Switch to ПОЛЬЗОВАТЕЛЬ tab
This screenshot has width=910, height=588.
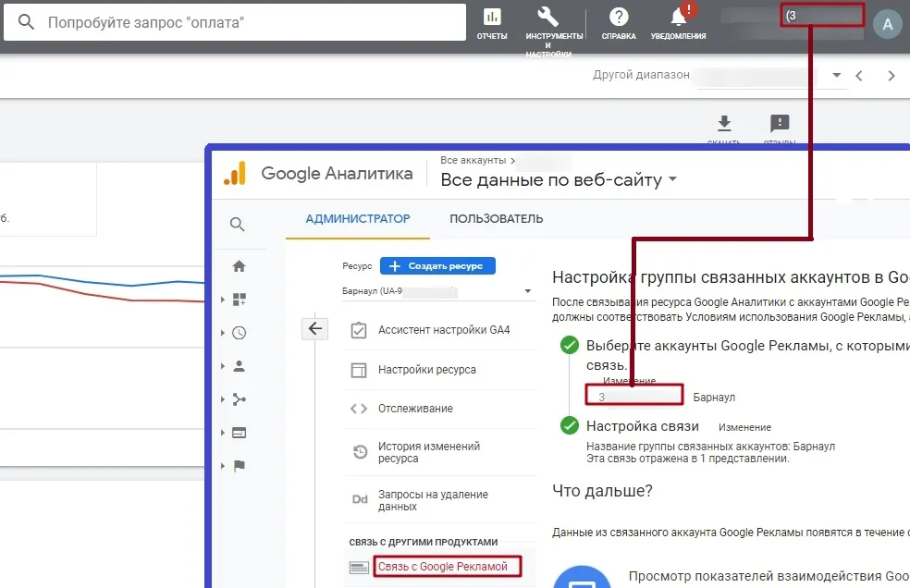[x=497, y=219]
